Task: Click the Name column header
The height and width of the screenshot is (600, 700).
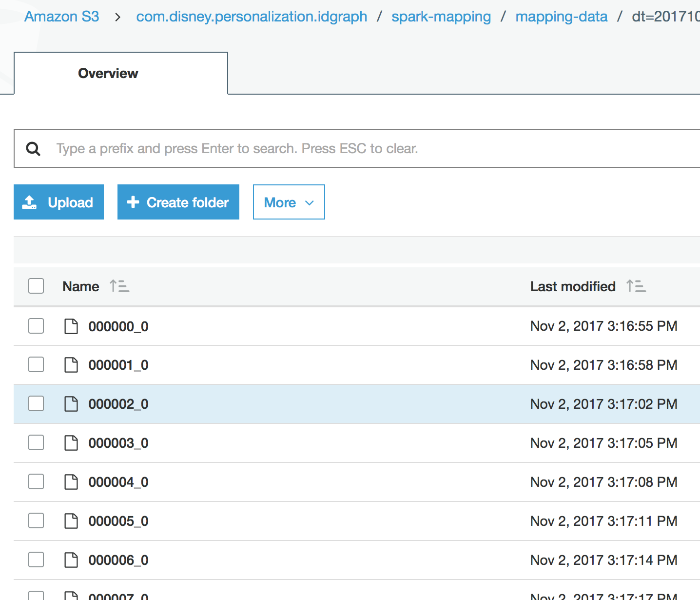Action: (x=81, y=286)
